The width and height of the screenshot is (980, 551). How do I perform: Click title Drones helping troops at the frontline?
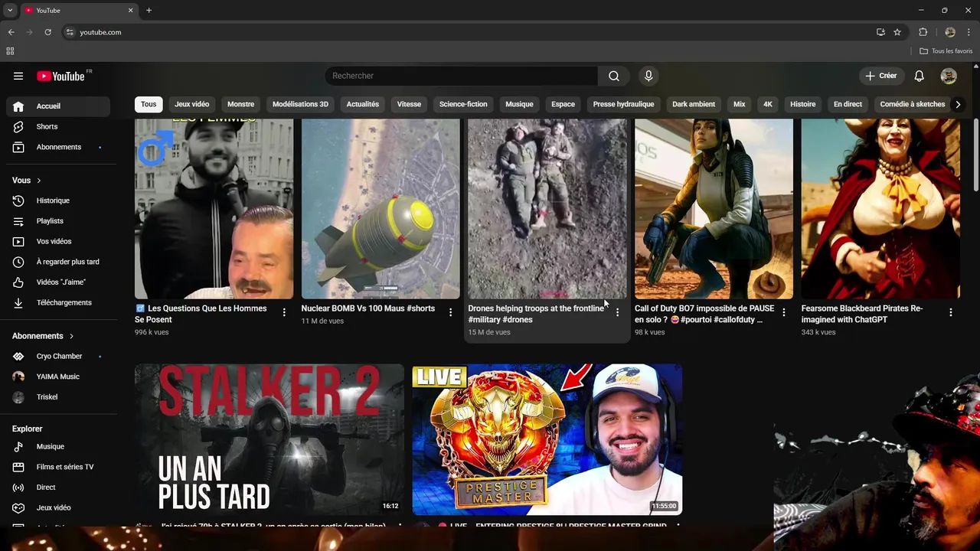click(536, 314)
